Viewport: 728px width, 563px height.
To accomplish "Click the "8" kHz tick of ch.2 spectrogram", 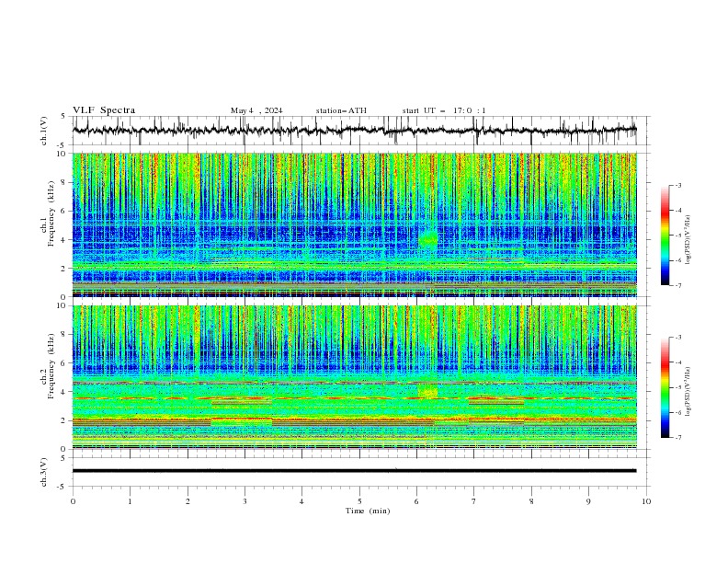I will pos(65,335).
